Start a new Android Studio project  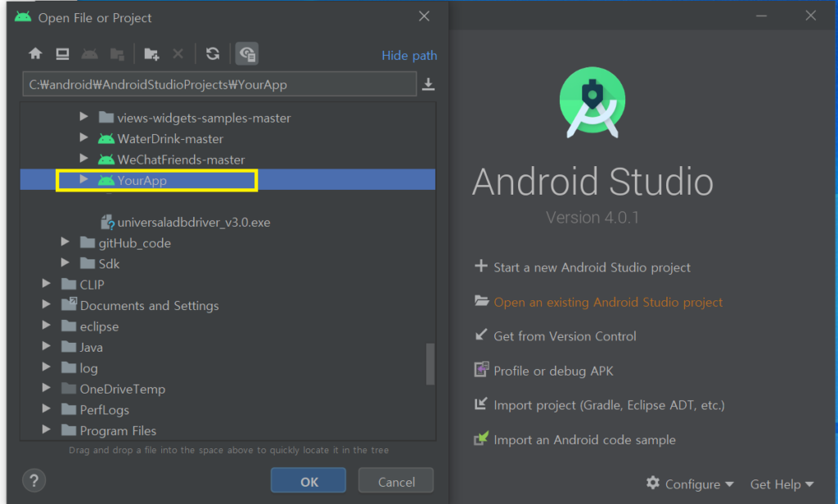(x=592, y=268)
